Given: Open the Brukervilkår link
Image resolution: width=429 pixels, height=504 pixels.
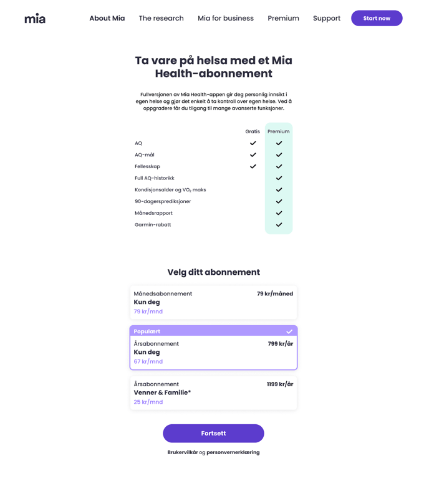Looking at the screenshot, I should [182, 452].
